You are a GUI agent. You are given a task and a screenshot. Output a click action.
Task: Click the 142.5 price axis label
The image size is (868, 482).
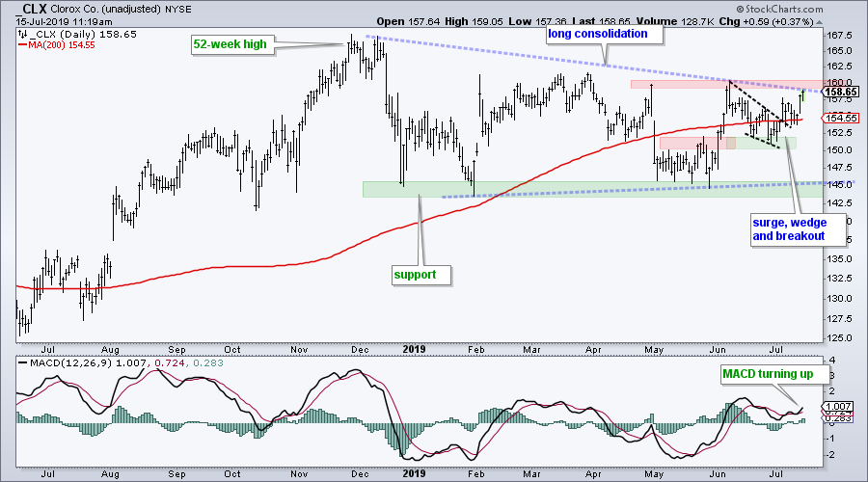[x=840, y=203]
